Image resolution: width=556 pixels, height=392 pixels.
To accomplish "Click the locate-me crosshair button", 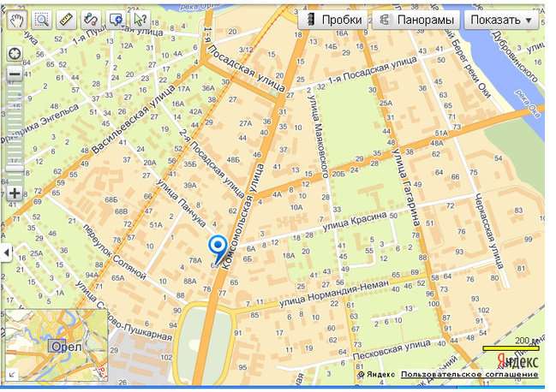I will click(x=15, y=55).
